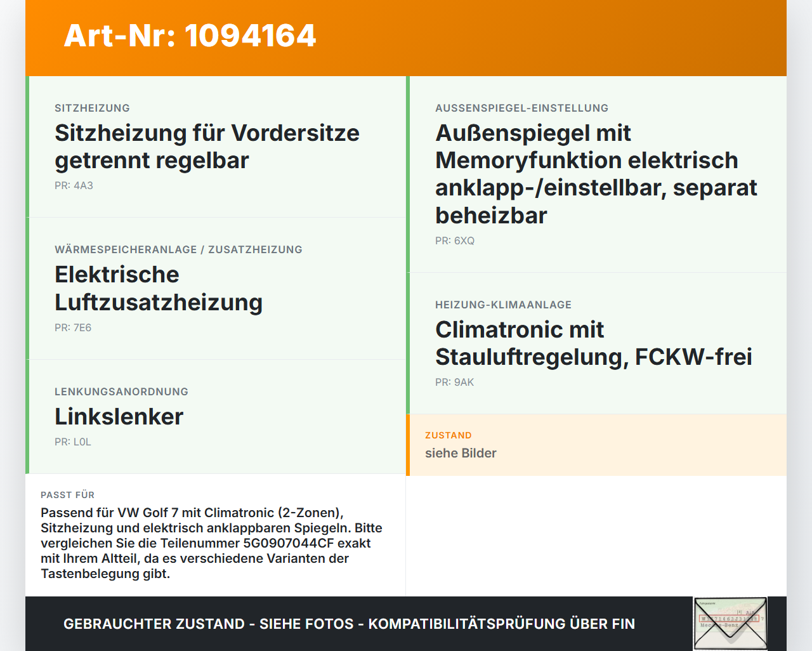
Task: Click 'Climatronic mit Stauluftregelung, FCKW-frei' title
Action: click(594, 343)
